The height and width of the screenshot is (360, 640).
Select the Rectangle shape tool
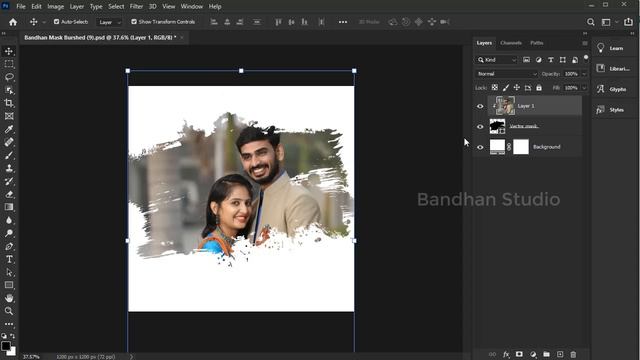(9, 285)
